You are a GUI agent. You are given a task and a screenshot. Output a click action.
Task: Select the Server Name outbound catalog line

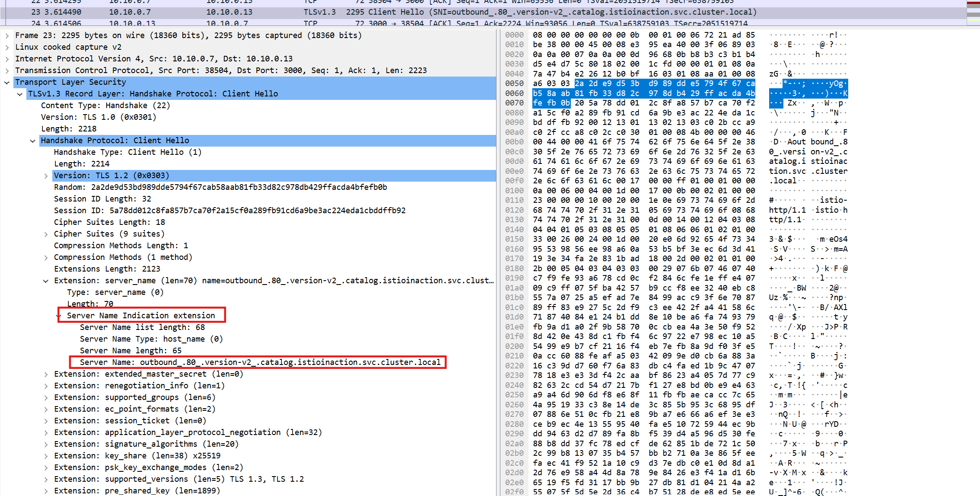(259, 362)
